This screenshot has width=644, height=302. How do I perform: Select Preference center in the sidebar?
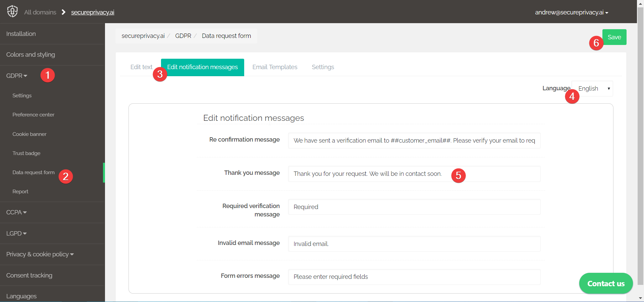pos(33,114)
